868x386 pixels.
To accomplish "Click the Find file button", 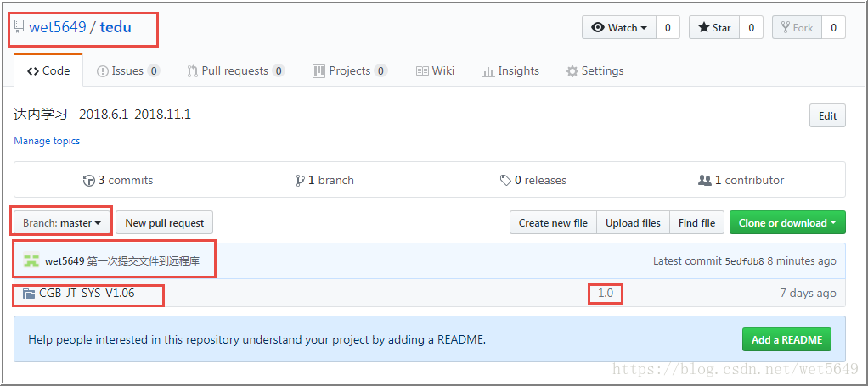I will click(697, 223).
